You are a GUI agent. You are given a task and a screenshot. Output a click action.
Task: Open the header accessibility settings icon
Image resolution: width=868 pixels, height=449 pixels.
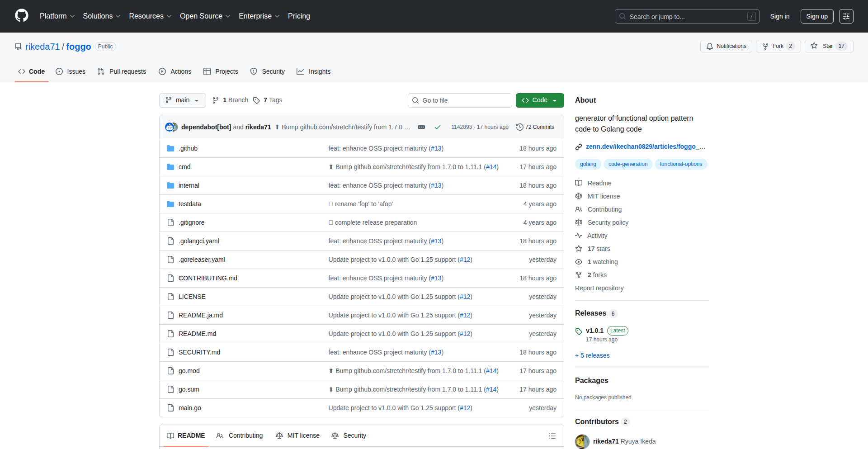coord(846,16)
